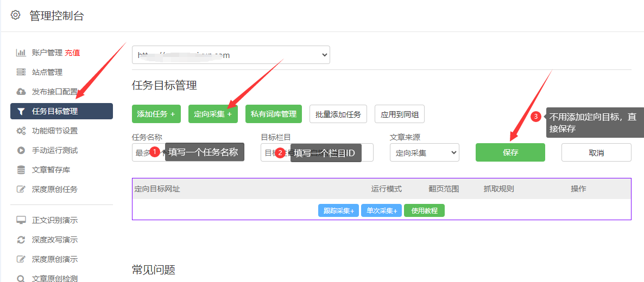Click the gears icon for 功能细节设置
Image resolution: width=644 pixels, height=282 pixels.
[x=21, y=131]
